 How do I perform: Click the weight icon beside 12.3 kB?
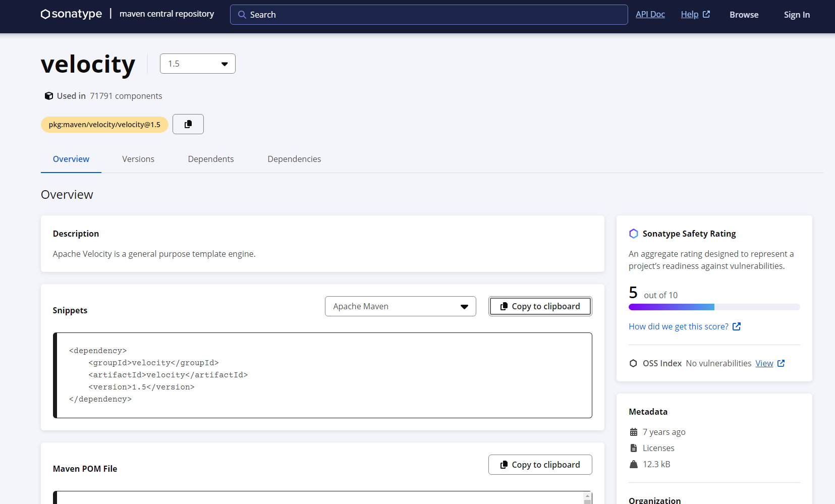pyautogui.click(x=634, y=464)
